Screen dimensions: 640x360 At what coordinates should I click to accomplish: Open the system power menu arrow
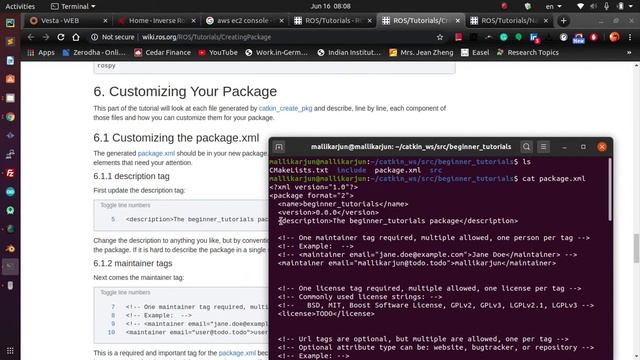point(632,6)
